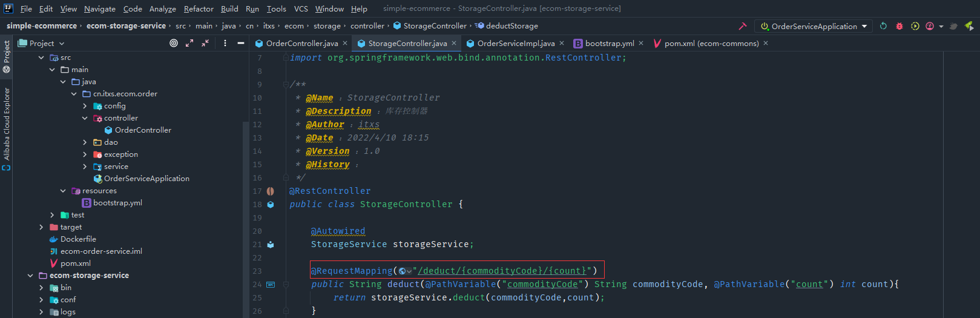The height and width of the screenshot is (318, 980).
Task: Expand the config package
Action: (x=85, y=106)
